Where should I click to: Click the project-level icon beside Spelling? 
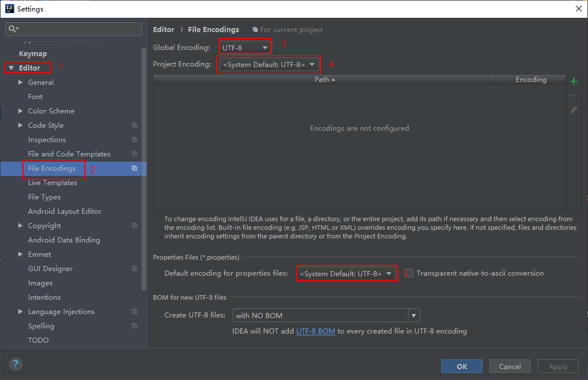134,326
